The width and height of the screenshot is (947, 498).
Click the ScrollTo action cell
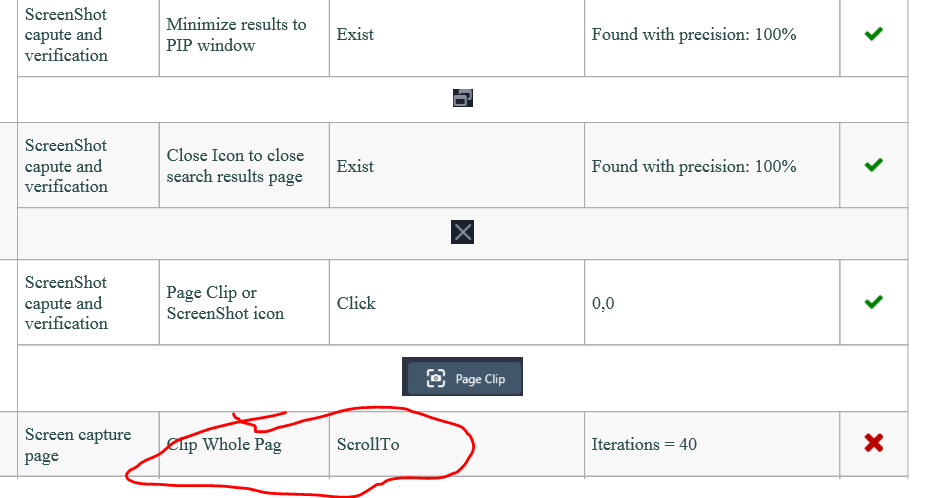(x=457, y=444)
